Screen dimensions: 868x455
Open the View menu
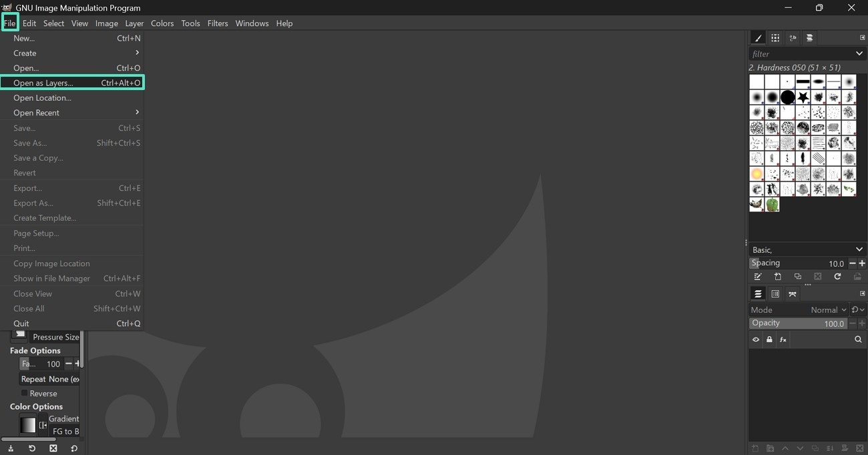tap(79, 23)
